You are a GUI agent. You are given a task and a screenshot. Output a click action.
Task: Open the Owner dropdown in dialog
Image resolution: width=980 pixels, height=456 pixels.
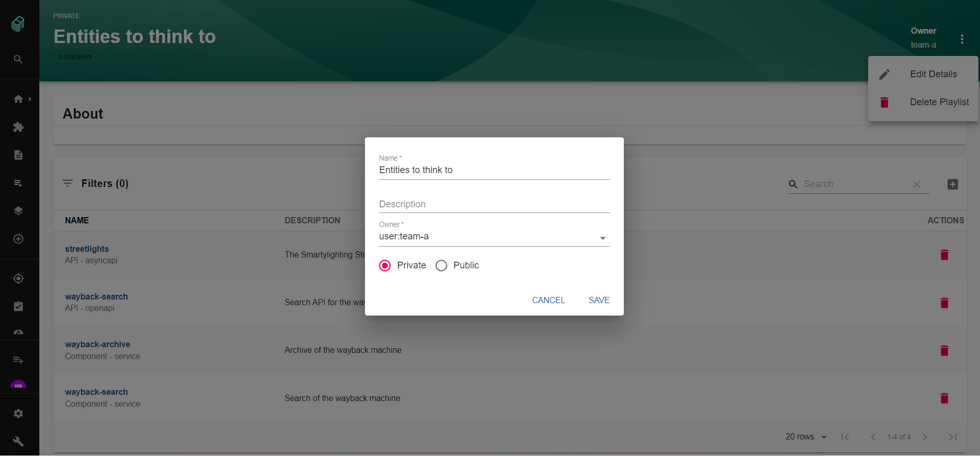point(494,237)
